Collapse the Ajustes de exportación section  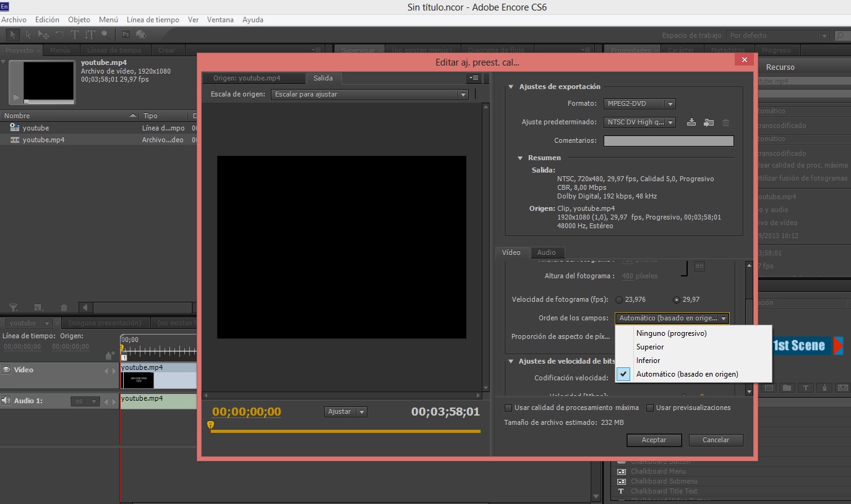[x=511, y=87]
